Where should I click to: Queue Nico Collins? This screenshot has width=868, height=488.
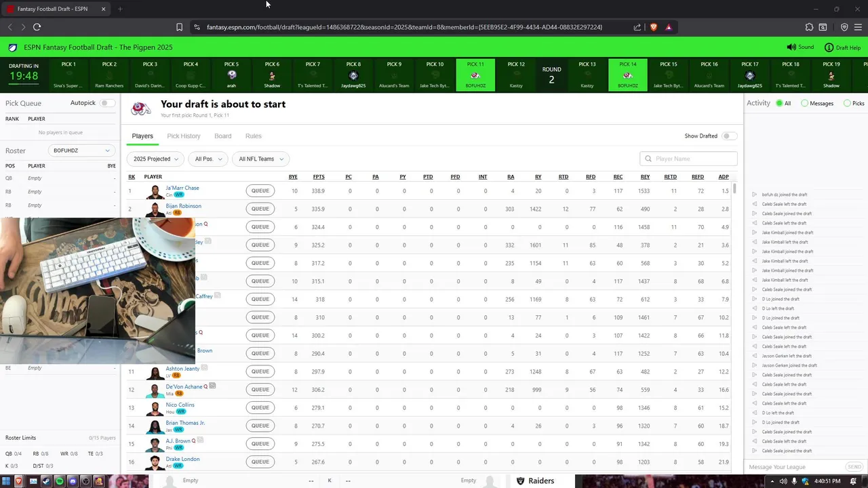pos(260,407)
